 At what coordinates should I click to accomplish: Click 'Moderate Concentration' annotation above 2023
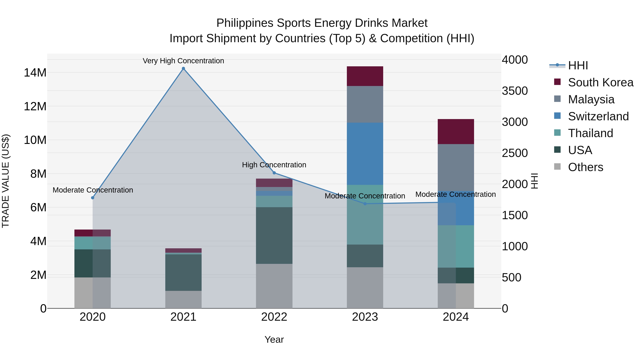[365, 196]
